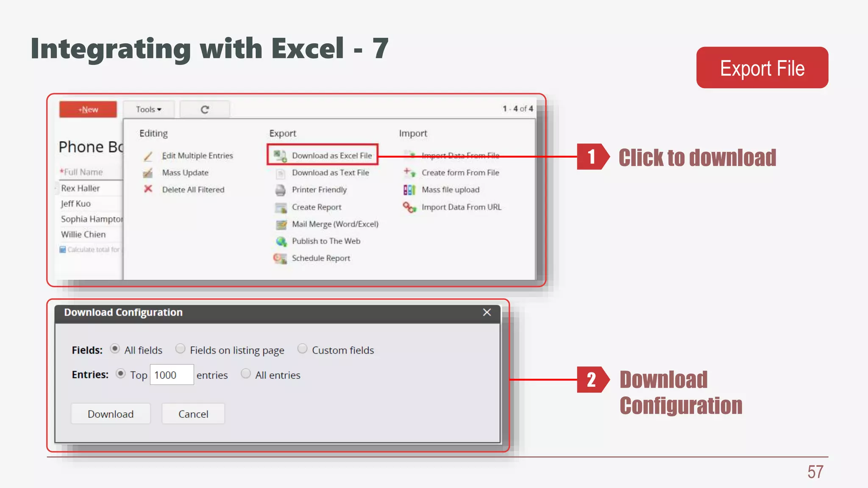Screen dimensions: 868x488
Task: Click the document icon beside Download as Text File
Action: (280, 173)
